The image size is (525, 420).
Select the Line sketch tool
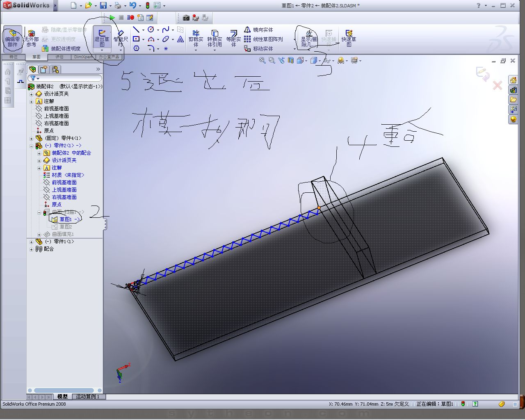[x=136, y=30]
